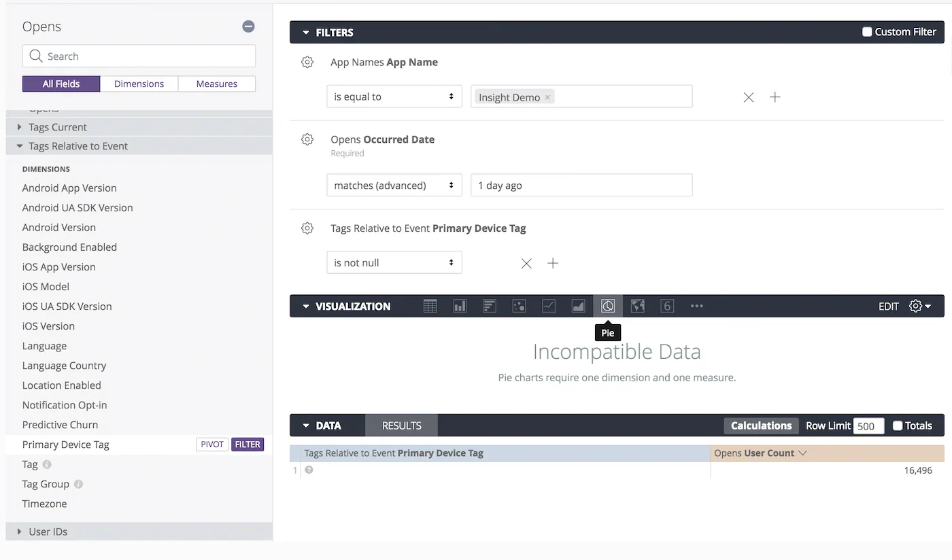The height and width of the screenshot is (560, 952).
Task: Switch to the Measures tab
Action: click(216, 84)
